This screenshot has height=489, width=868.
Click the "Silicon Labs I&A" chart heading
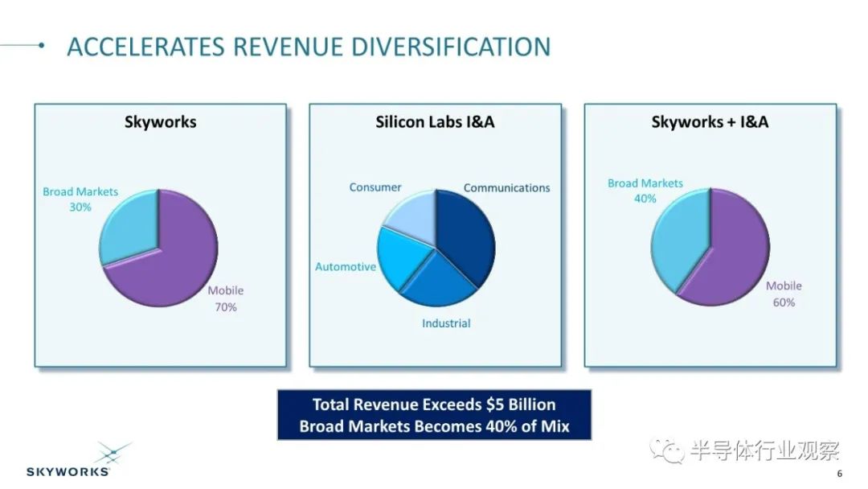tap(435, 121)
